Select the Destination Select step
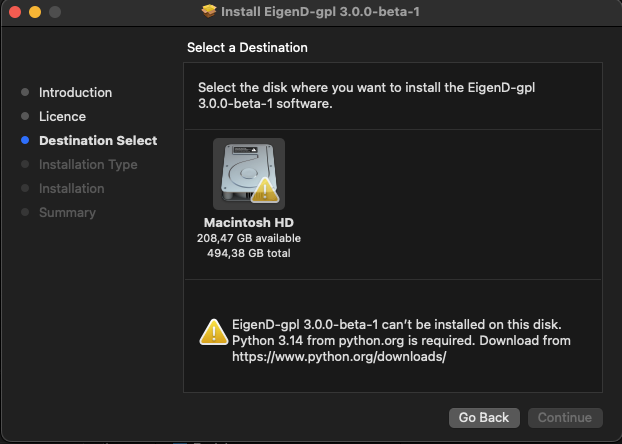Image resolution: width=622 pixels, height=444 pixels. point(98,140)
